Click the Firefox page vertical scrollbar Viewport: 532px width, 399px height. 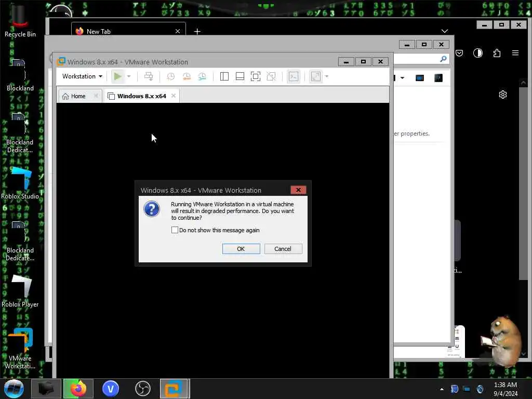click(x=523, y=183)
